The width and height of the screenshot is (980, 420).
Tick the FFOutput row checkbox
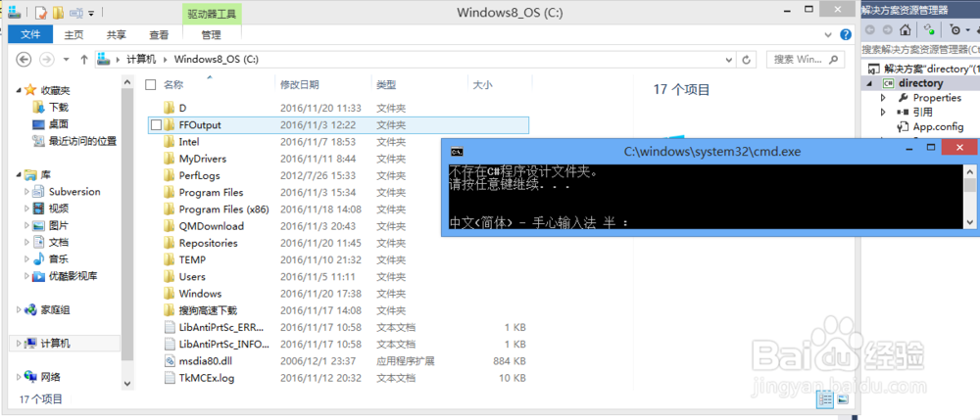point(156,124)
